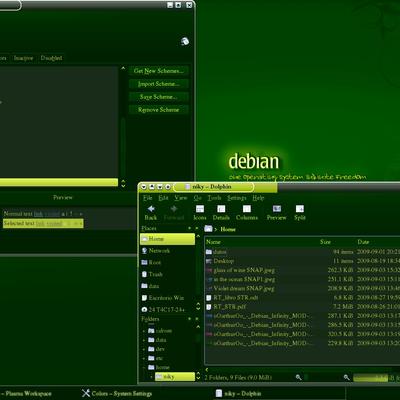Switch to the Inactive tab in Colors settings
Viewport: 400px width, 400px height.
click(23, 58)
